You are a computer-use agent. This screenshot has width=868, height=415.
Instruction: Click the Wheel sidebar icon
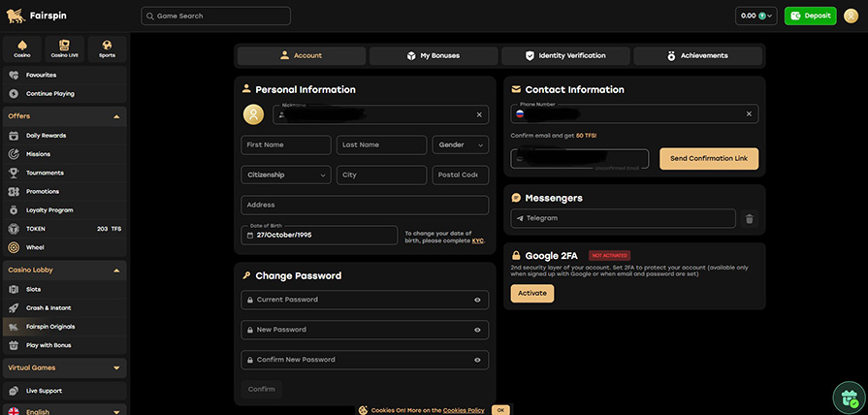(x=14, y=247)
